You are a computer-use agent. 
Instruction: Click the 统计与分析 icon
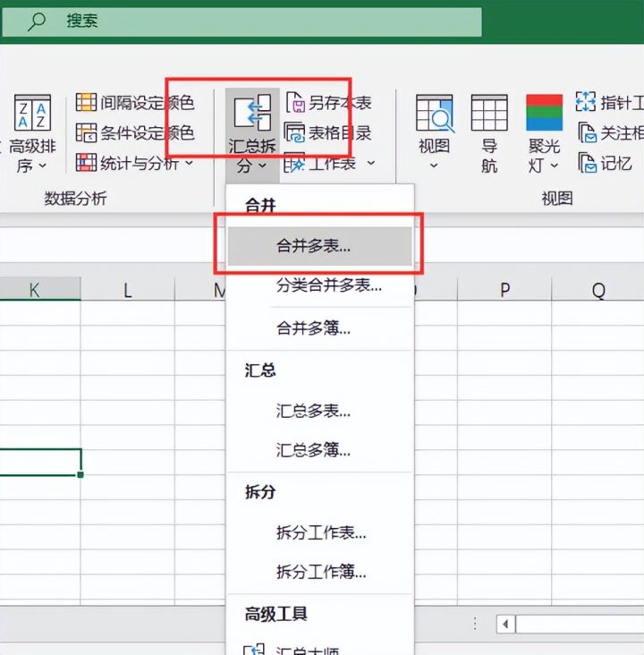coord(86,163)
